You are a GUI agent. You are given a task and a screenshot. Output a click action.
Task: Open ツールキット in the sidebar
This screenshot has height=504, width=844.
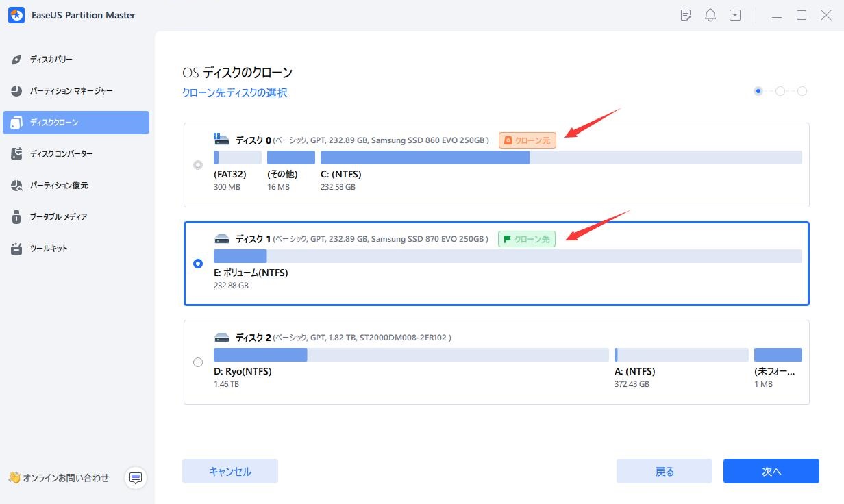pos(75,249)
